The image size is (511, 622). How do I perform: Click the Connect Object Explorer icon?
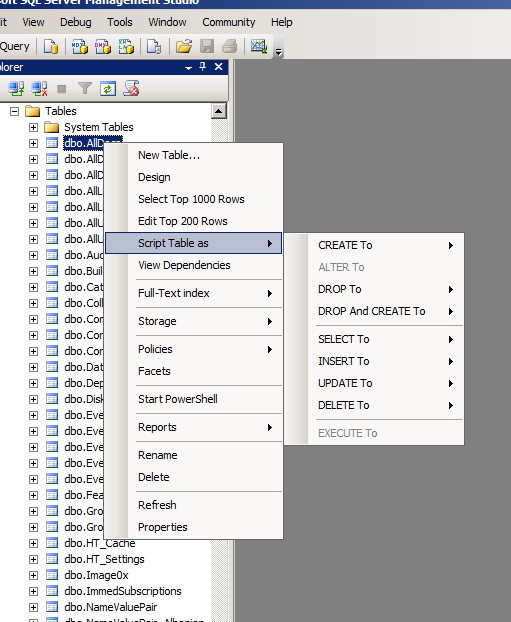tap(16, 88)
